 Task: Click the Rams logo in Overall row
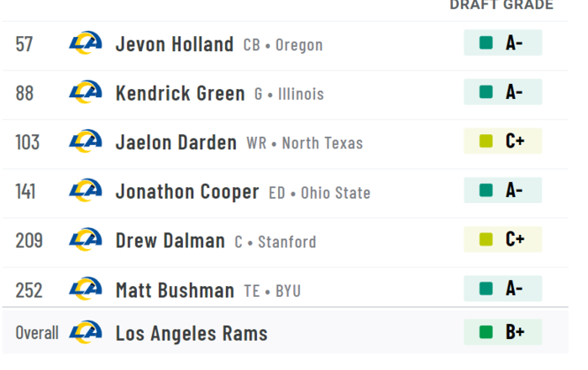85,332
